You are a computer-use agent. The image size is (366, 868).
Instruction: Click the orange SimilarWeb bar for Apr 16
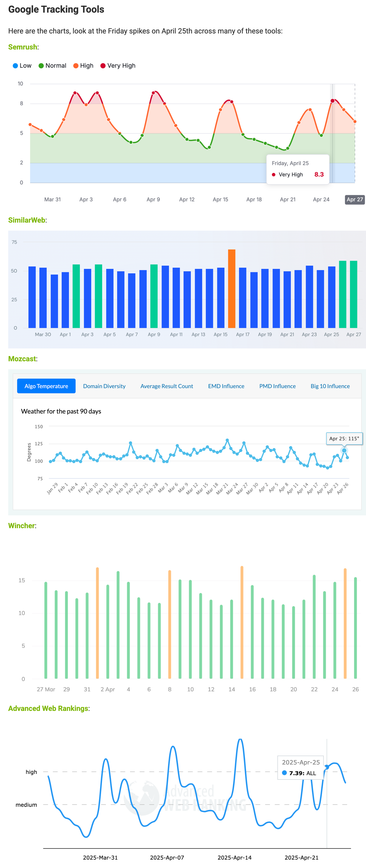pyautogui.click(x=232, y=289)
